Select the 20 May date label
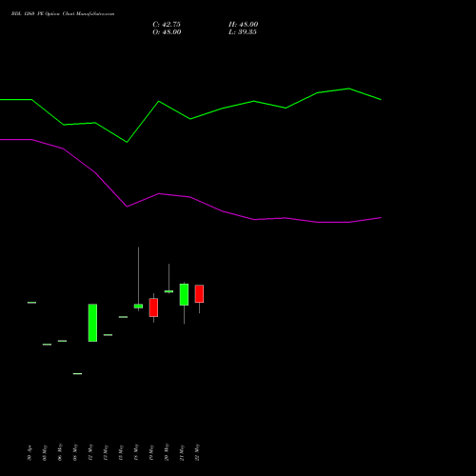The width and height of the screenshot is (476, 476). point(167,452)
